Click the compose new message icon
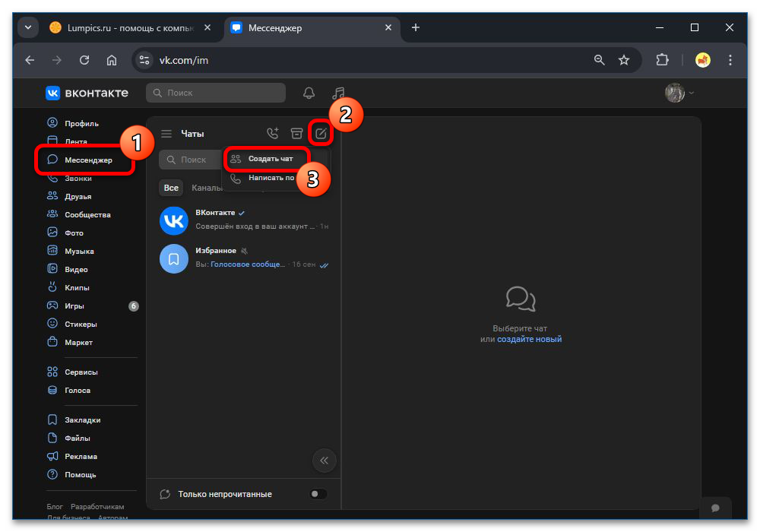Image resolution: width=760 pixels, height=532 pixels. pyautogui.click(x=321, y=133)
